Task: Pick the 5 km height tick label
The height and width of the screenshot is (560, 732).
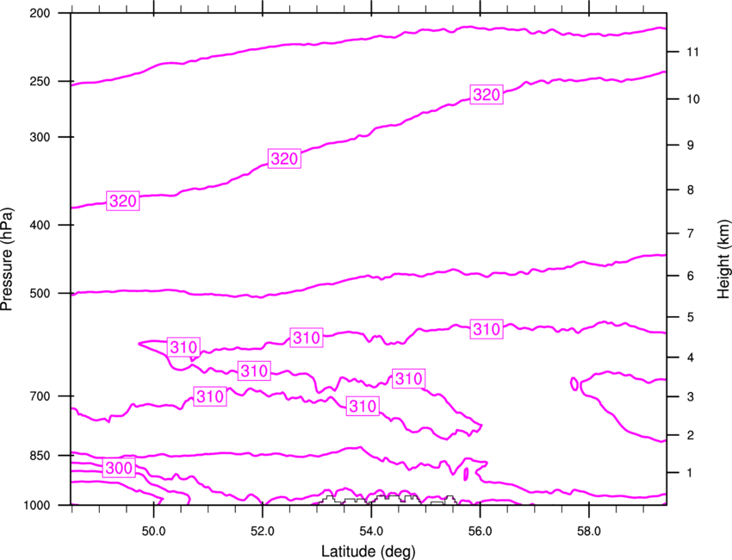Action: click(x=691, y=318)
